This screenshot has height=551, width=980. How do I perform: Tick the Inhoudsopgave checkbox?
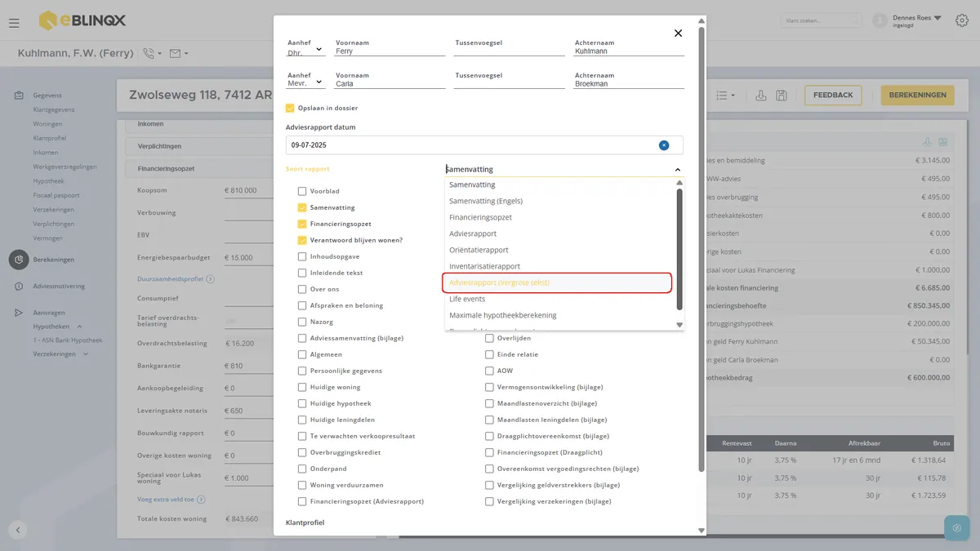tap(302, 256)
